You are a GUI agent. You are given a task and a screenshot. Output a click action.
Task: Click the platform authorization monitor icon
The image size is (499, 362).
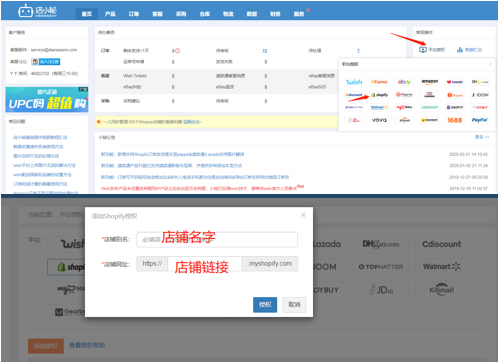[423, 50]
